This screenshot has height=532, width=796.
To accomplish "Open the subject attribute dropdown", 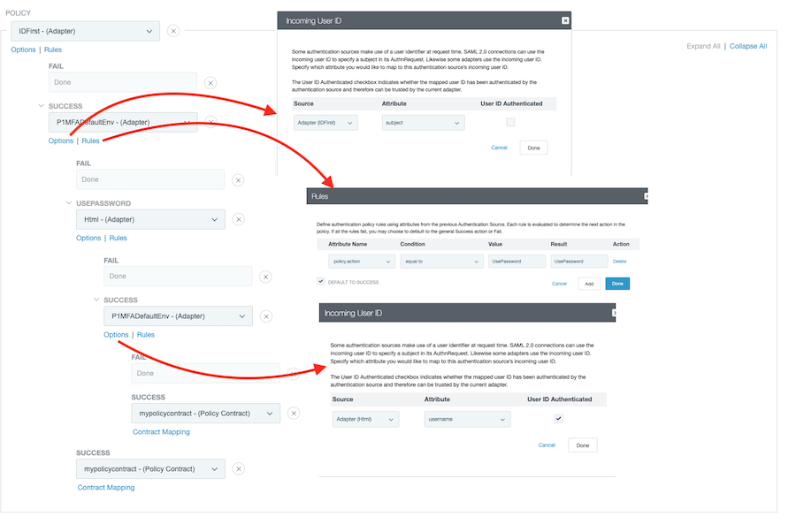I will pos(424,123).
